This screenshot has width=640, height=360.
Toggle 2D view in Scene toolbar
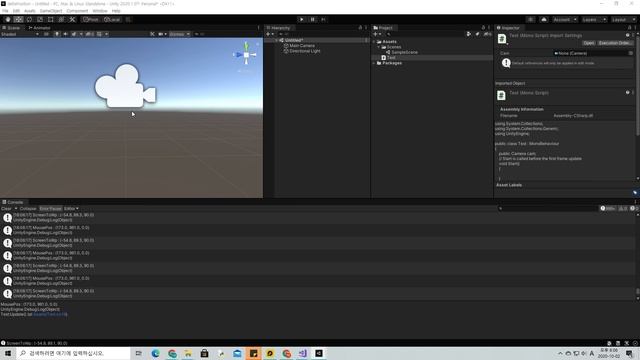point(46,34)
